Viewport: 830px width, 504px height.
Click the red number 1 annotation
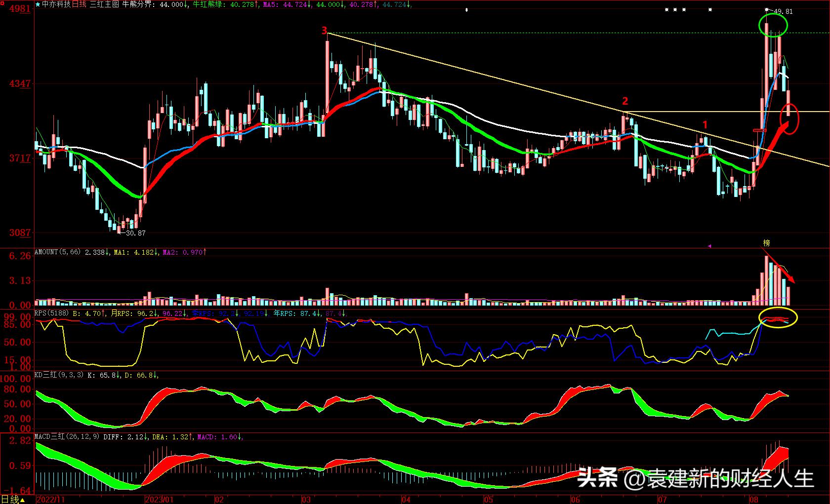[705, 125]
